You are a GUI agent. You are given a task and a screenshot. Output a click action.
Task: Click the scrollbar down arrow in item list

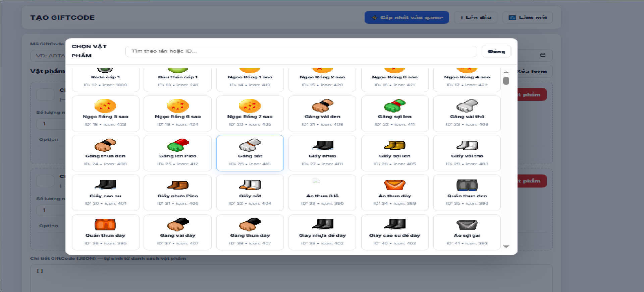(506, 246)
